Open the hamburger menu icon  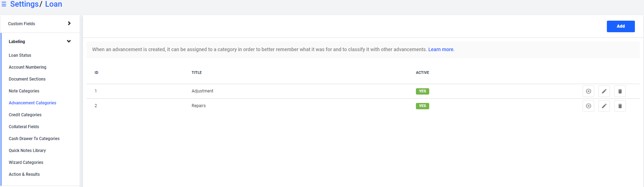(x=4, y=4)
